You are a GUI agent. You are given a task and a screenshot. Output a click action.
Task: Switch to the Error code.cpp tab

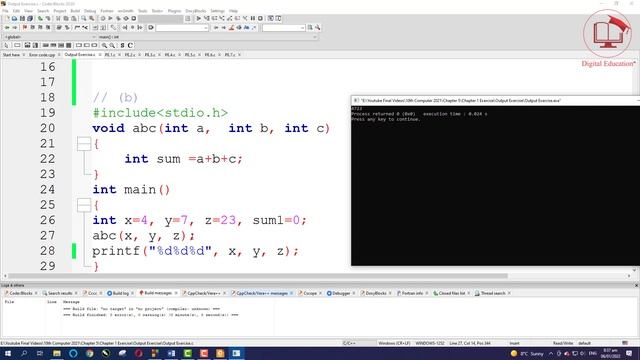(x=42, y=54)
